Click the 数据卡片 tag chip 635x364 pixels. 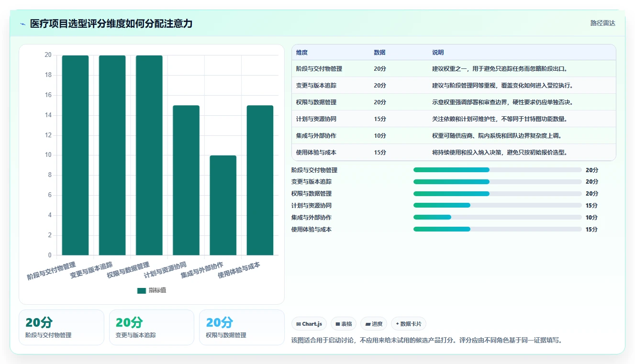click(x=408, y=324)
